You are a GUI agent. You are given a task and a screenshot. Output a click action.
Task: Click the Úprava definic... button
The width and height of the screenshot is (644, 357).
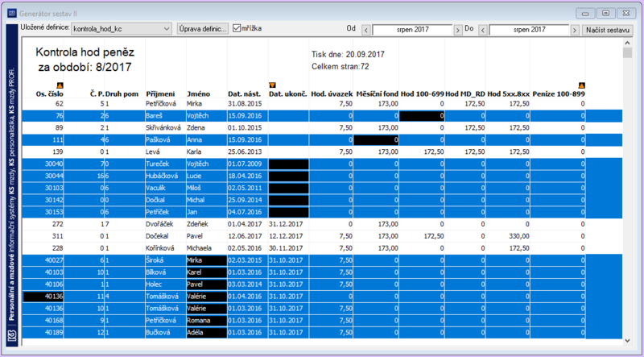click(203, 29)
